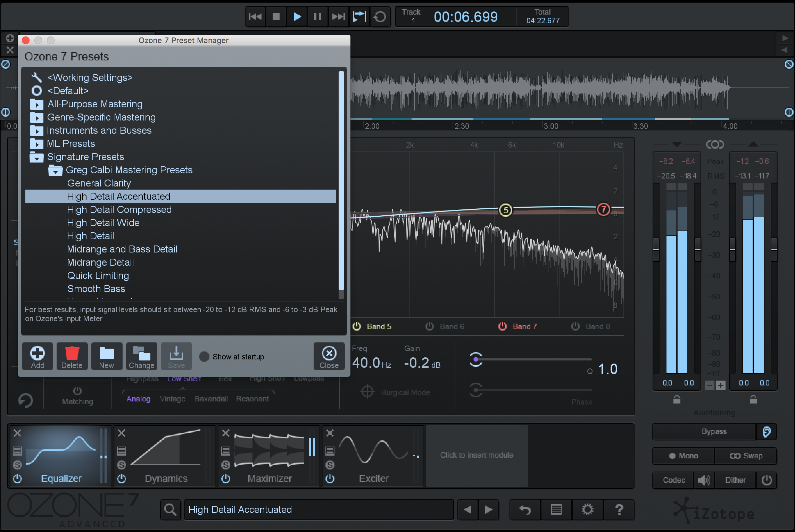Toggle loop playback icon

click(380, 17)
